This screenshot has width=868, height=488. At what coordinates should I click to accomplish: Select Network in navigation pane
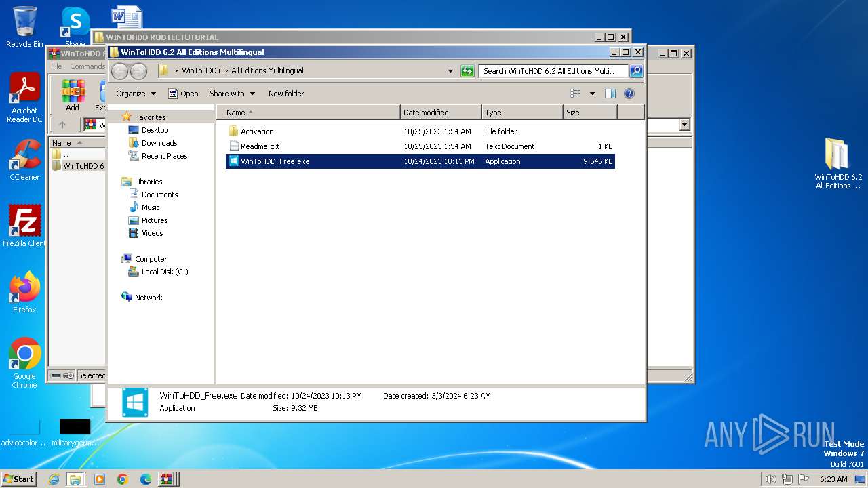(149, 298)
